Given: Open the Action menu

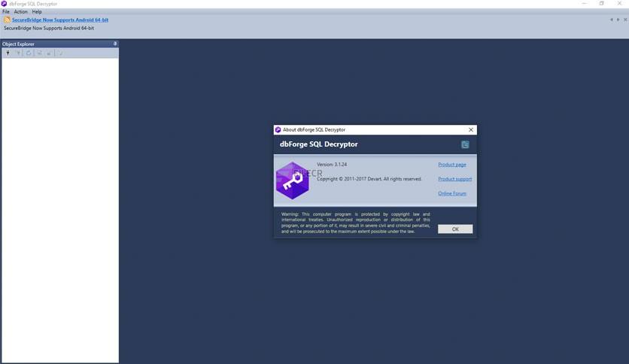Looking at the screenshot, I should [21, 11].
